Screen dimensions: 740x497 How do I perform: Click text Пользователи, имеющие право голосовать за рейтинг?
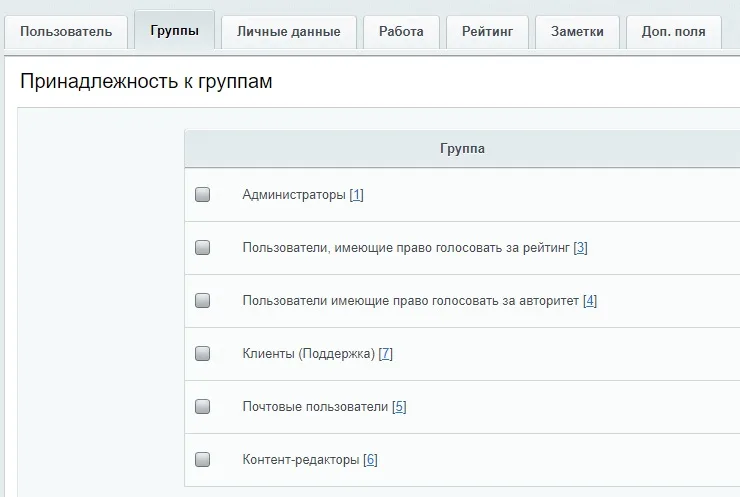point(406,247)
